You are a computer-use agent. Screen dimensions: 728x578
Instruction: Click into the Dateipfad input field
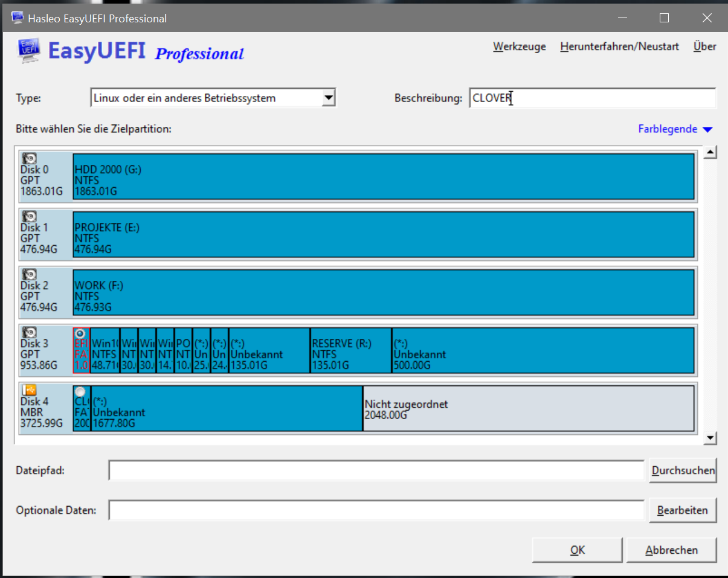coord(377,470)
